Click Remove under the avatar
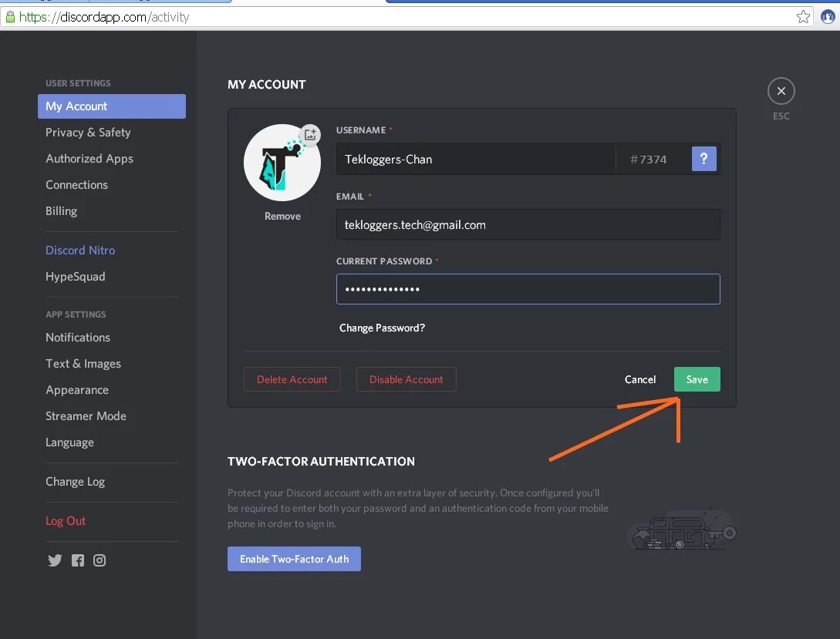 [282, 216]
